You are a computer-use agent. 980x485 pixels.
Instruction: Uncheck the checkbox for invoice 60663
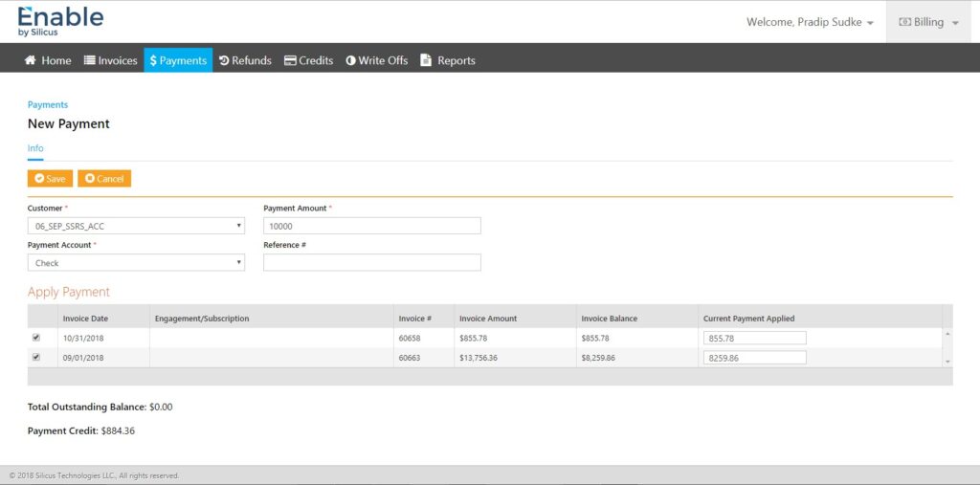pos(36,358)
